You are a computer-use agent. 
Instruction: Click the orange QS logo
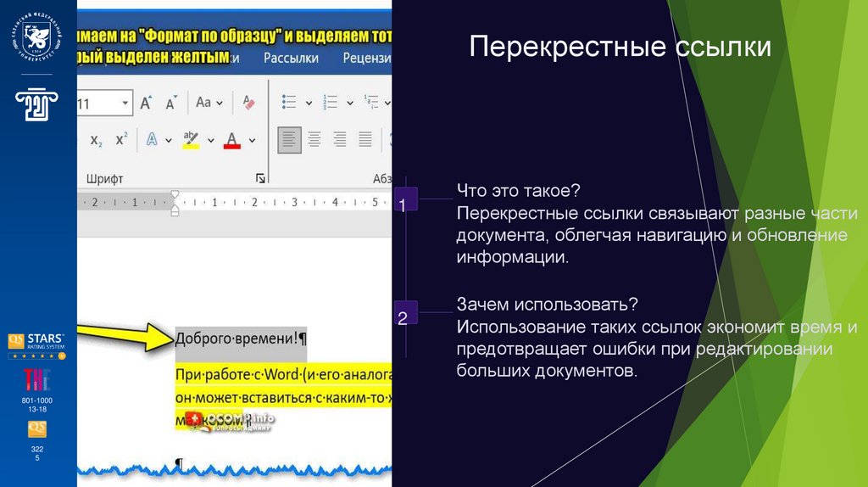click(37, 429)
